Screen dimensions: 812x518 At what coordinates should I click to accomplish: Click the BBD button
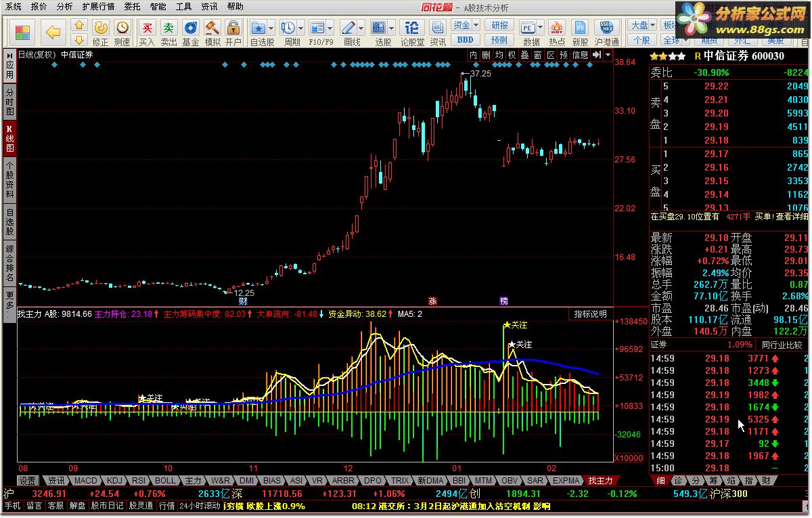point(465,40)
